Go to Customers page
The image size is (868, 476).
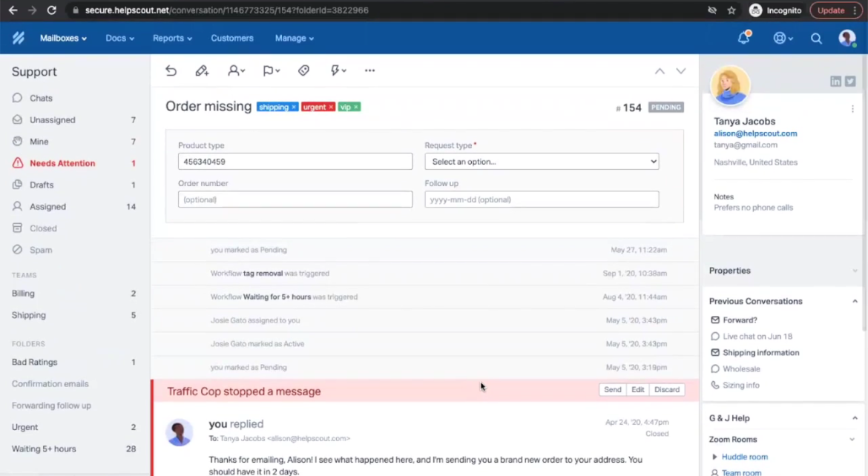tap(232, 39)
